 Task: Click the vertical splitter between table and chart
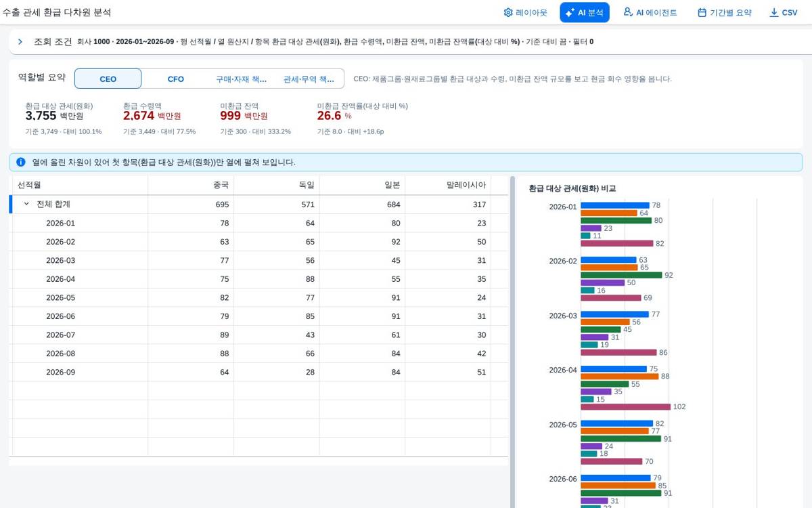point(512,342)
